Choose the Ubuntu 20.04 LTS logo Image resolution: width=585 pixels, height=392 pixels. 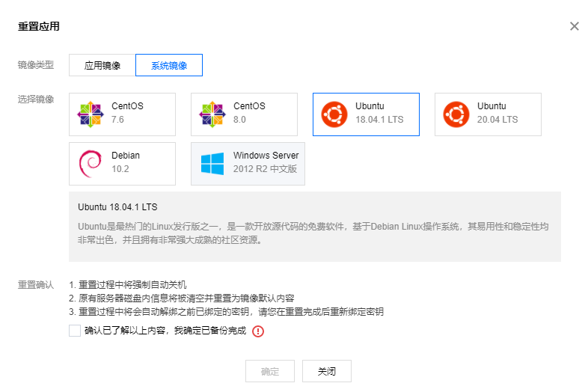[x=456, y=114]
